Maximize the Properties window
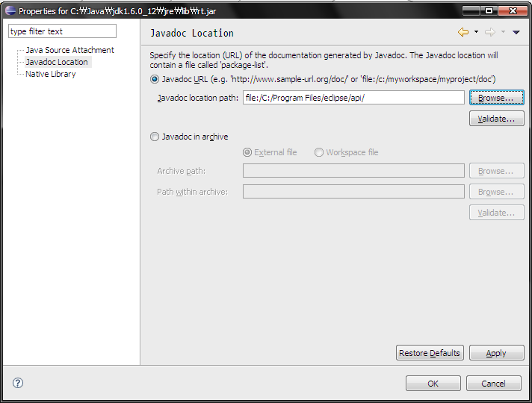Screen dimensions: 532x403 (489, 11)
